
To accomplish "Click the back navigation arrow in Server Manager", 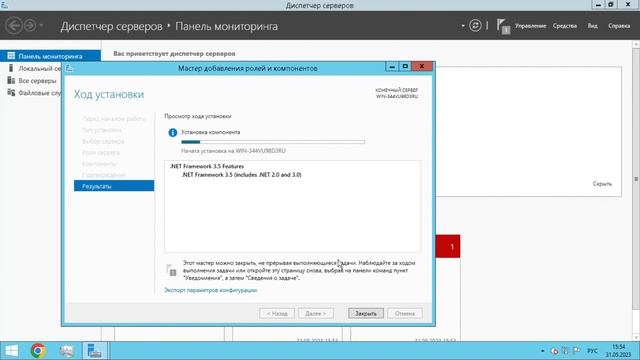I will (x=13, y=26).
